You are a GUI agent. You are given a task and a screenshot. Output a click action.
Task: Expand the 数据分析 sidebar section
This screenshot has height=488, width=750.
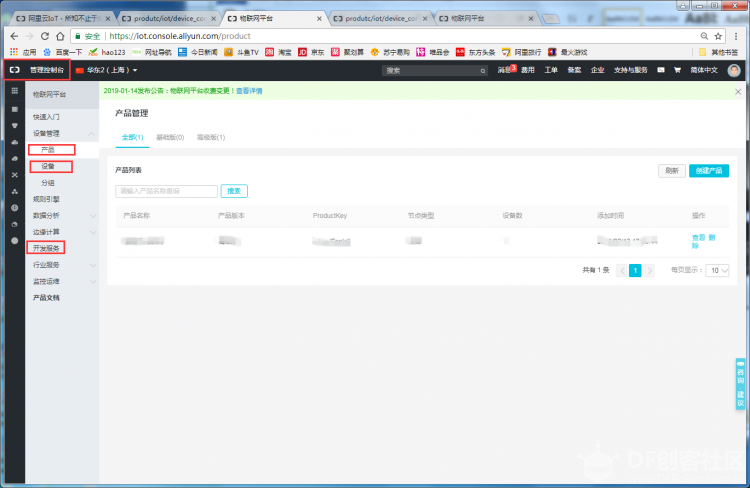[93, 216]
